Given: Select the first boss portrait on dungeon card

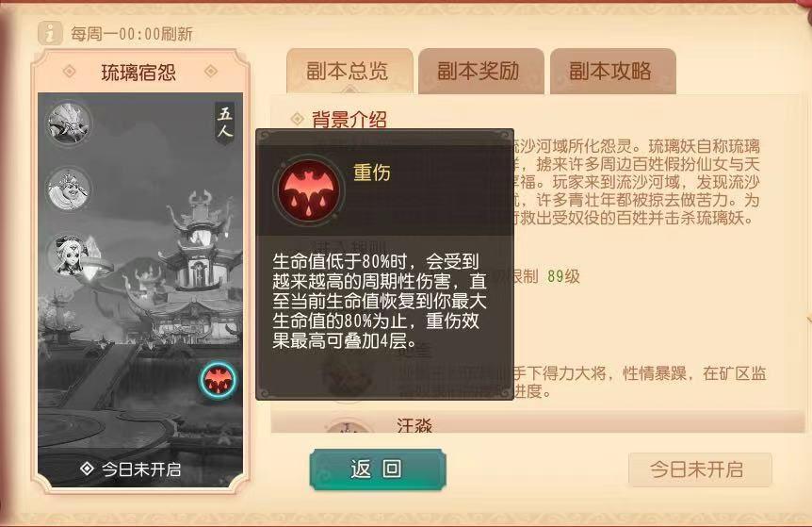Looking at the screenshot, I should coord(69,123).
